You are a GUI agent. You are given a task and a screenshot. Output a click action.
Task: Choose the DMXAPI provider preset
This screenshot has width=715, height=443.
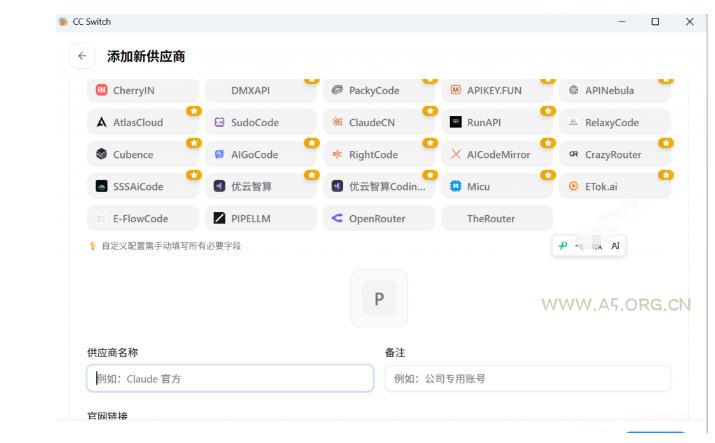point(261,90)
